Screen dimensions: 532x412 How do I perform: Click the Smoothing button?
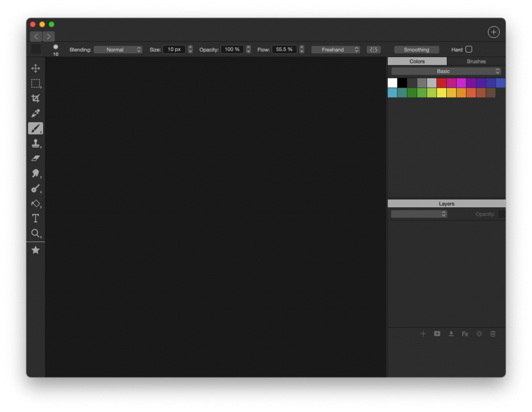pyautogui.click(x=417, y=49)
